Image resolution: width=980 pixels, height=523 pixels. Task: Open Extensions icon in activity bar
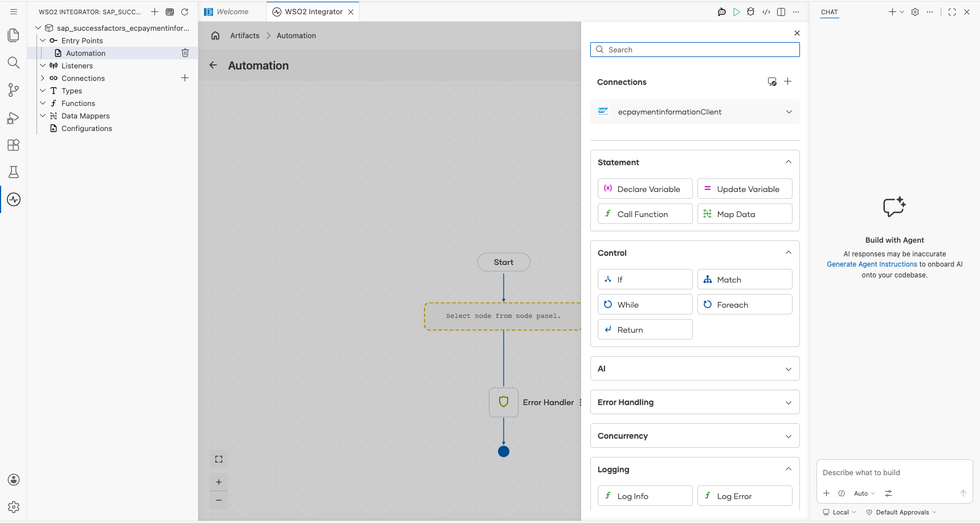[14, 145]
